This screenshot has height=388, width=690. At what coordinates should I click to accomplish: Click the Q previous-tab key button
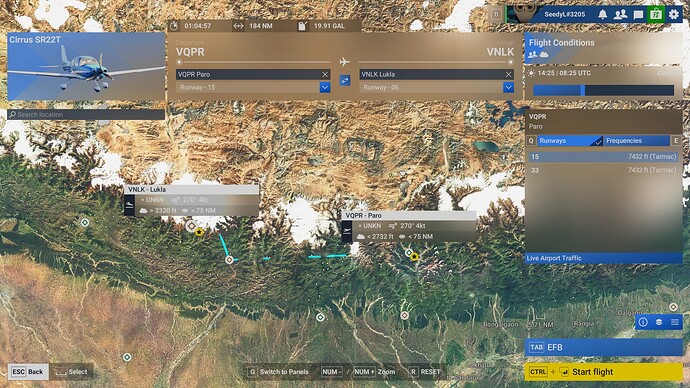[531, 141]
